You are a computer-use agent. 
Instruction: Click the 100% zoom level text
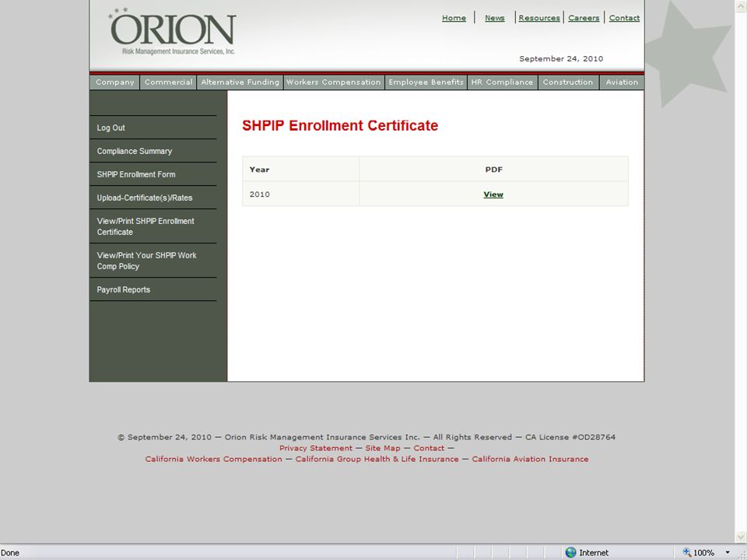(x=703, y=553)
